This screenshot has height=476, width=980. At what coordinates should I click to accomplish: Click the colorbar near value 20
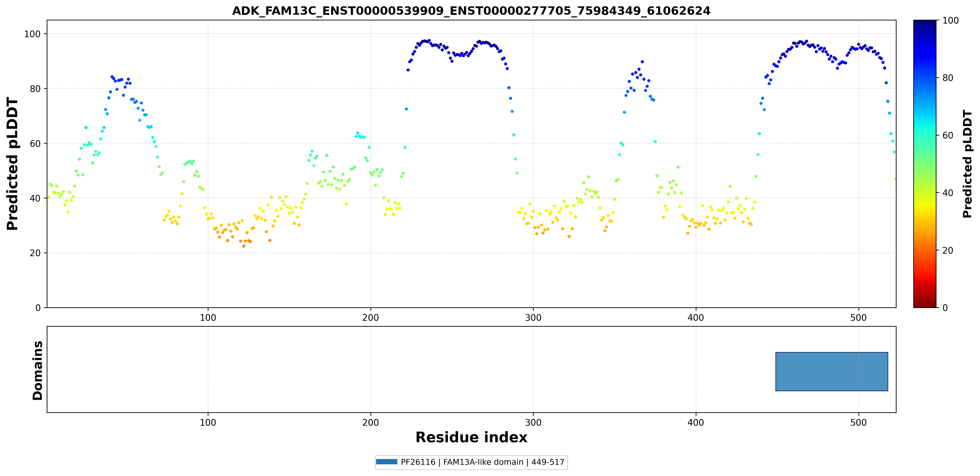click(925, 250)
